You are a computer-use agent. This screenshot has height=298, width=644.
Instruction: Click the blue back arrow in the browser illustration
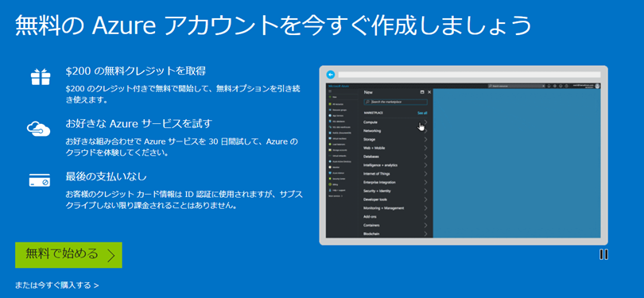[331, 75]
